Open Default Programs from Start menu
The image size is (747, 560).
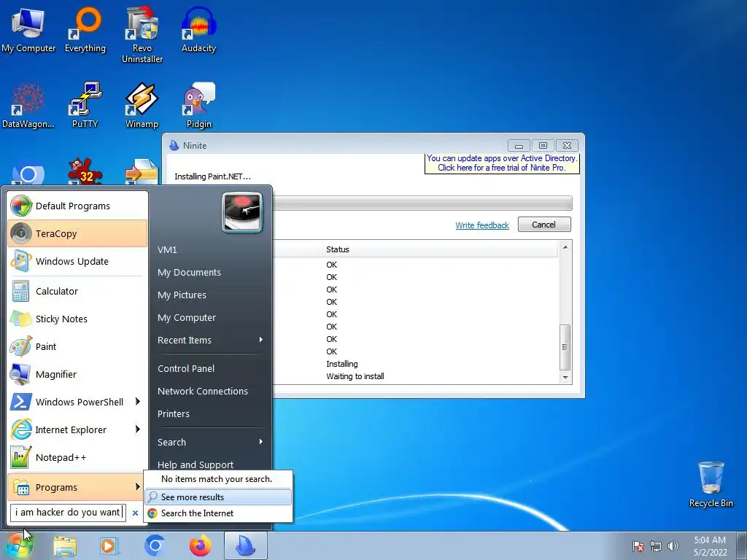(x=77, y=206)
